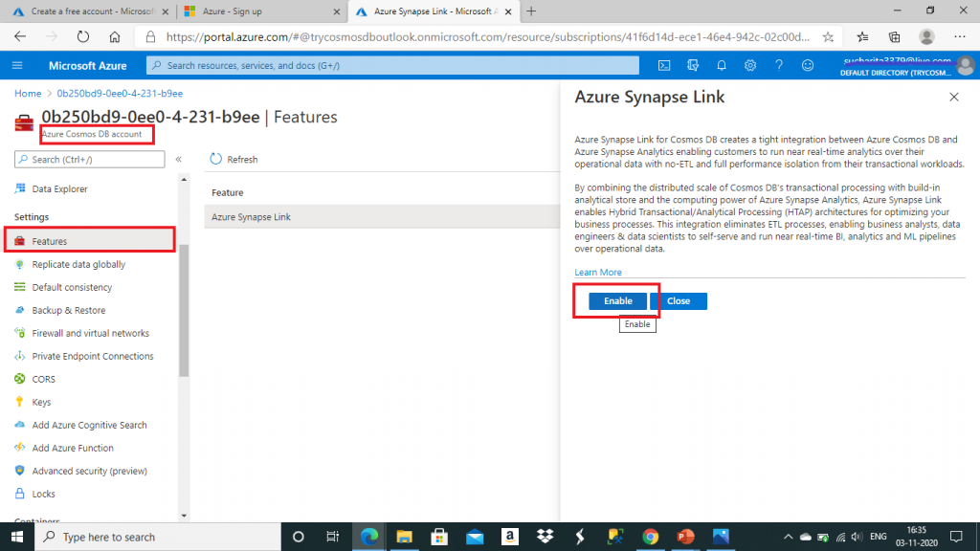This screenshot has width=980, height=551.
Task: Open the help question mark
Action: pos(779,65)
